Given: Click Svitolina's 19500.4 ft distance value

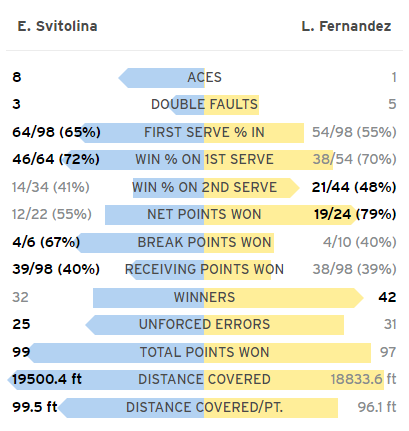Looking at the screenshot, I should [x=47, y=379].
